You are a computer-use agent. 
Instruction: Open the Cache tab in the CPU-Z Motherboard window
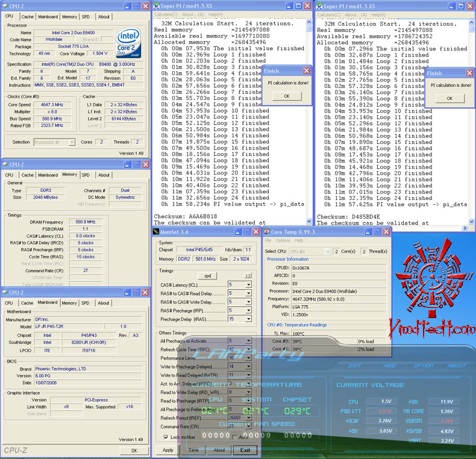coord(27,303)
